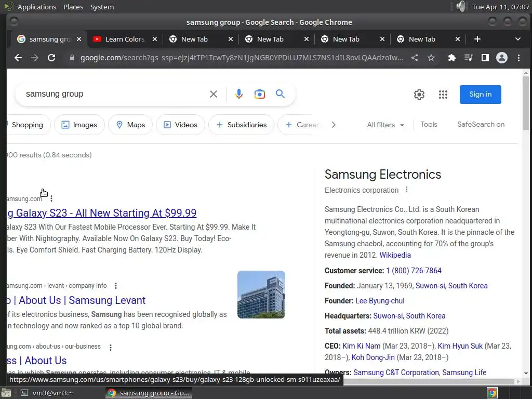This screenshot has height=399, width=532.
Task: Open more options for Samsung Electronics panel
Action: 407,189
